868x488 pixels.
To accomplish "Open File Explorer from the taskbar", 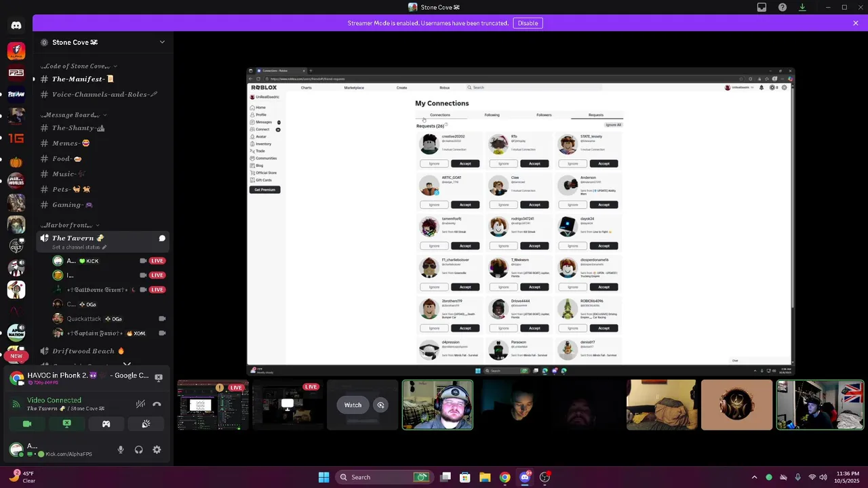I will coord(485,477).
